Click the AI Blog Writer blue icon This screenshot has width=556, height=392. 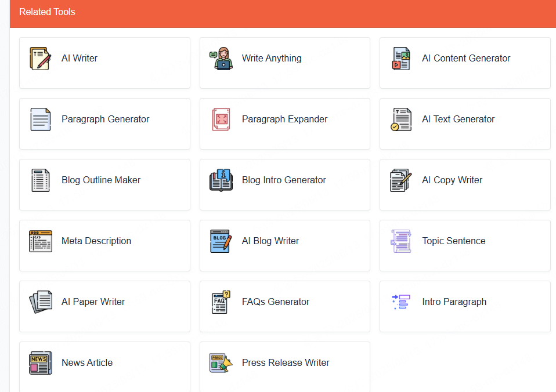click(x=221, y=241)
